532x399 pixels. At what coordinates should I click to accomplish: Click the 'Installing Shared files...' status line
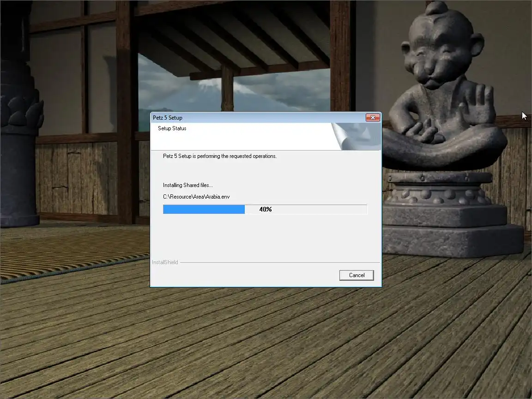point(187,185)
